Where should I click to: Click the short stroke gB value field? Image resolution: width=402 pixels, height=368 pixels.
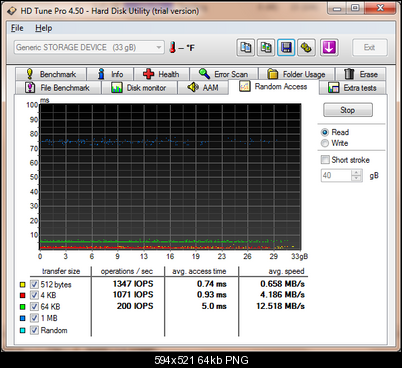coord(336,175)
